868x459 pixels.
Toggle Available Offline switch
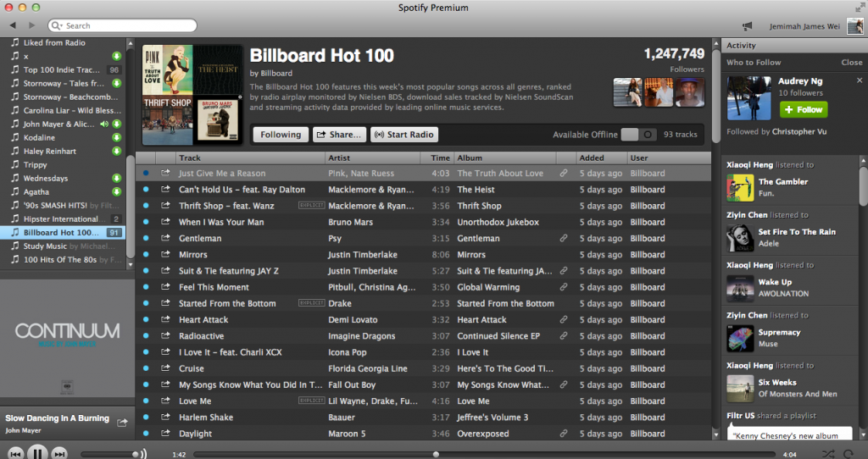click(x=639, y=135)
